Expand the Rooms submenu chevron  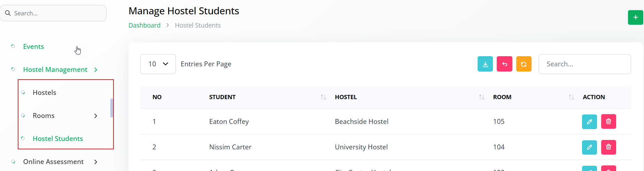pos(96,116)
